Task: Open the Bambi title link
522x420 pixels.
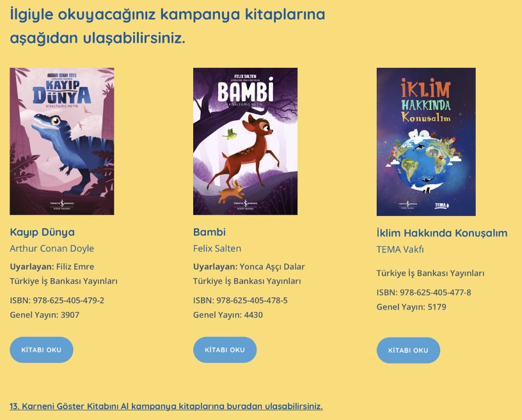Action: (209, 232)
